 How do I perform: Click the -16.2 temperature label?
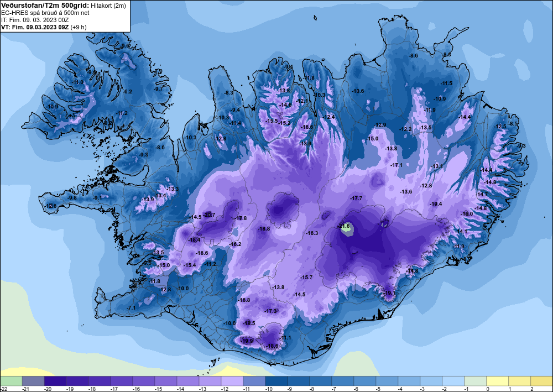[235, 244]
